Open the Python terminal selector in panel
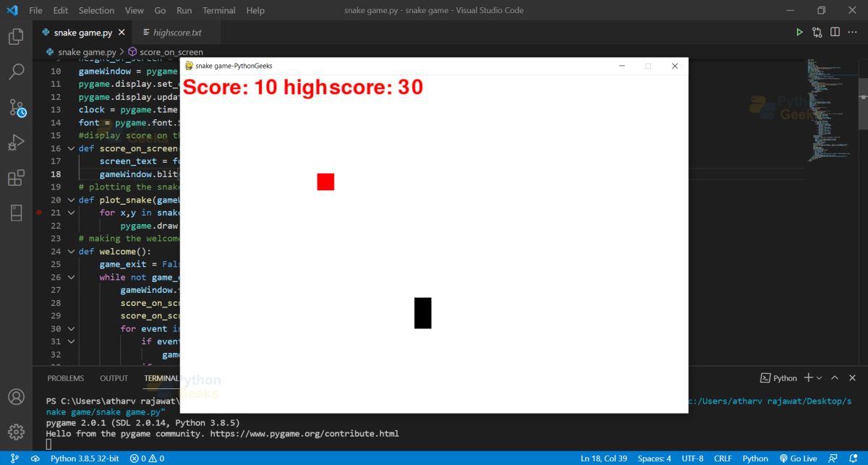This screenshot has width=868, height=465. [778, 377]
